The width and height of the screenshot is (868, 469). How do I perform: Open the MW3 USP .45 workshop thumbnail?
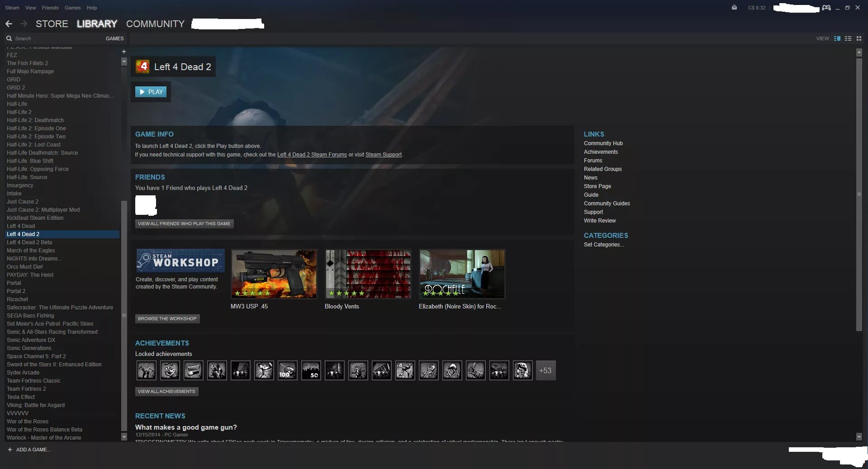[274, 274]
